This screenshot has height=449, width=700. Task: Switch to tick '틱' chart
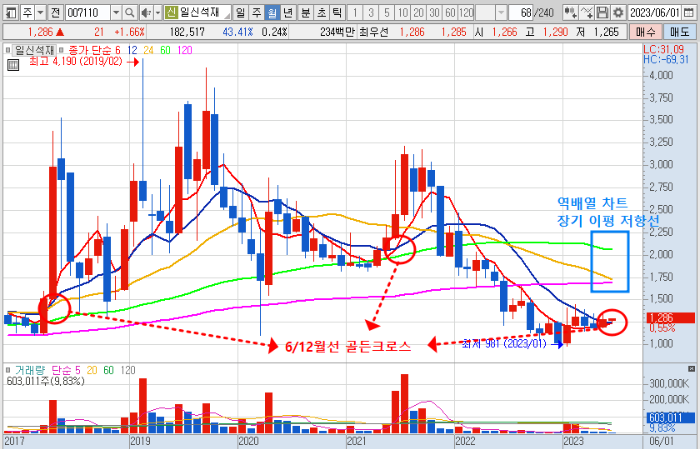tap(337, 12)
